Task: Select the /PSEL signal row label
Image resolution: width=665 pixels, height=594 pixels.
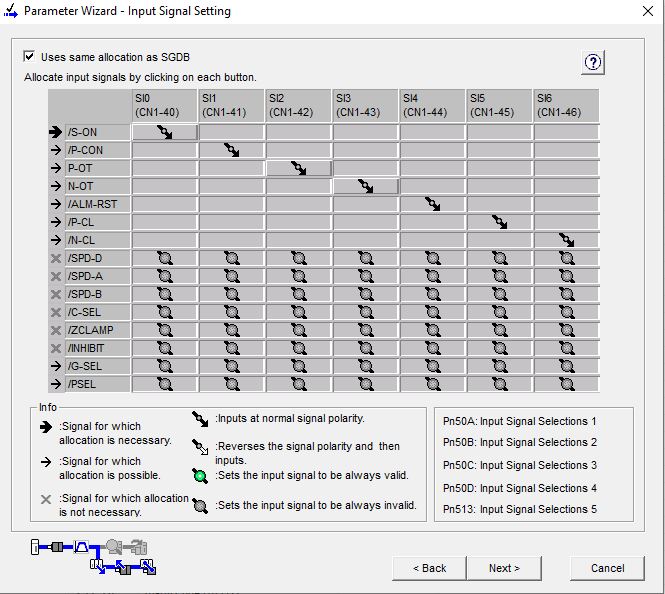Action: (x=98, y=384)
